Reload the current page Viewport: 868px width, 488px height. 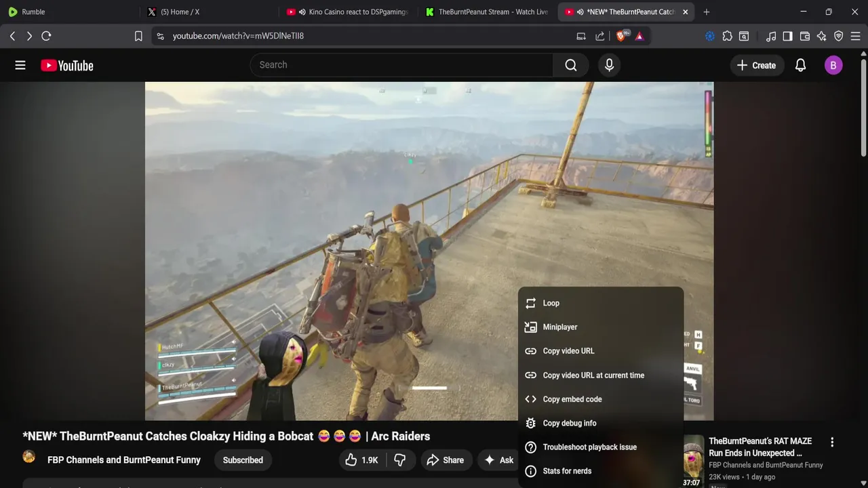click(46, 36)
